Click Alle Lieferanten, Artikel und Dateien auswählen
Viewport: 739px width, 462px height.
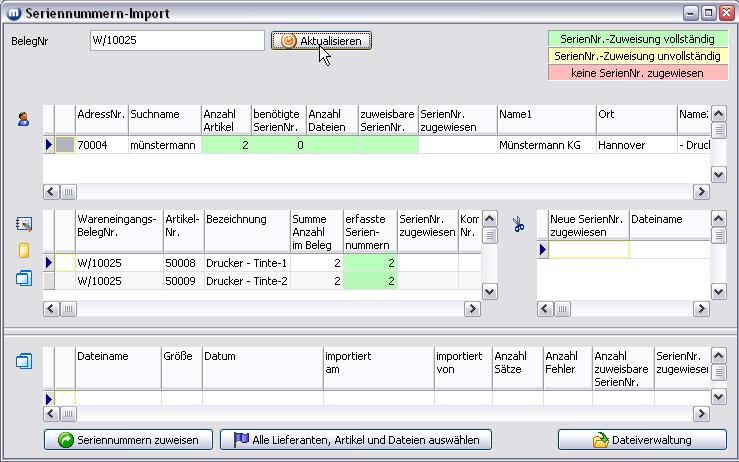pos(356,440)
